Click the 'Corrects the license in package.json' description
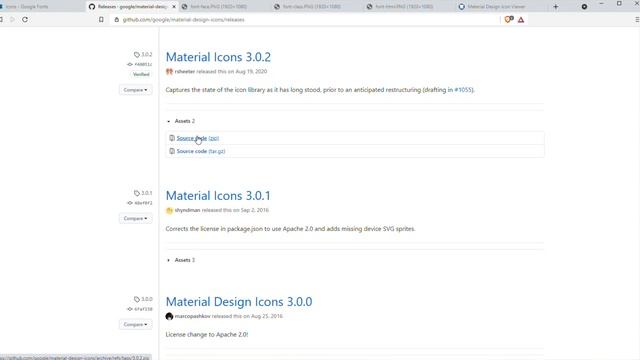 click(x=290, y=229)
